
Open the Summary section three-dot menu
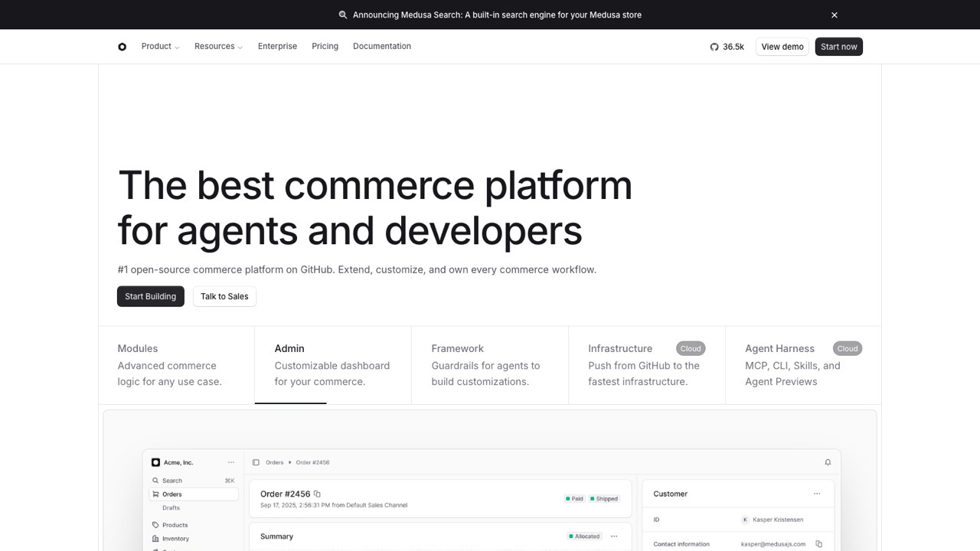click(614, 536)
